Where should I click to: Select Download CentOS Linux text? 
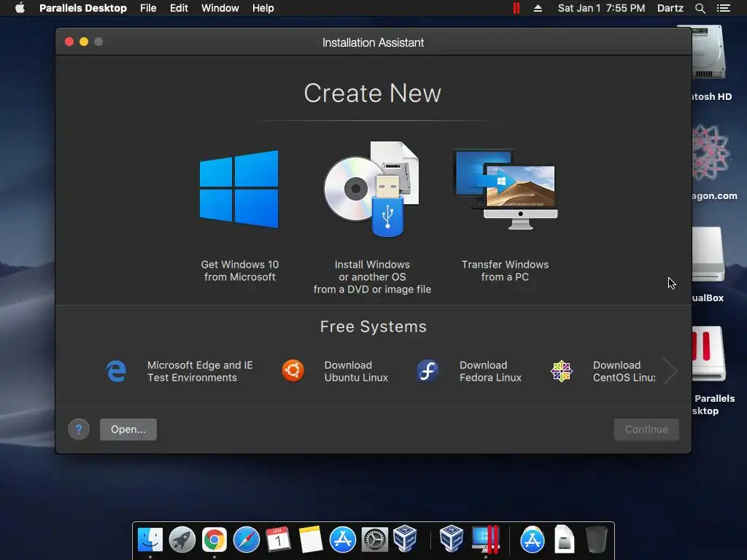point(624,371)
